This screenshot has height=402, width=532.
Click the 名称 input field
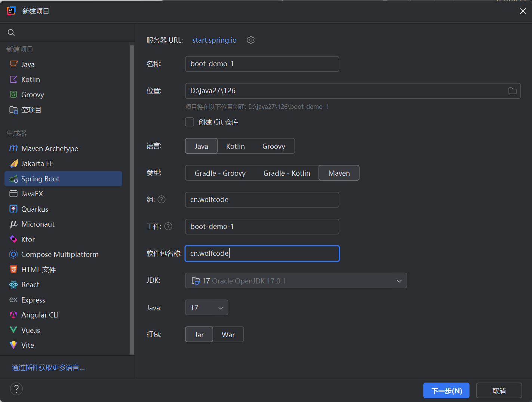(262, 64)
